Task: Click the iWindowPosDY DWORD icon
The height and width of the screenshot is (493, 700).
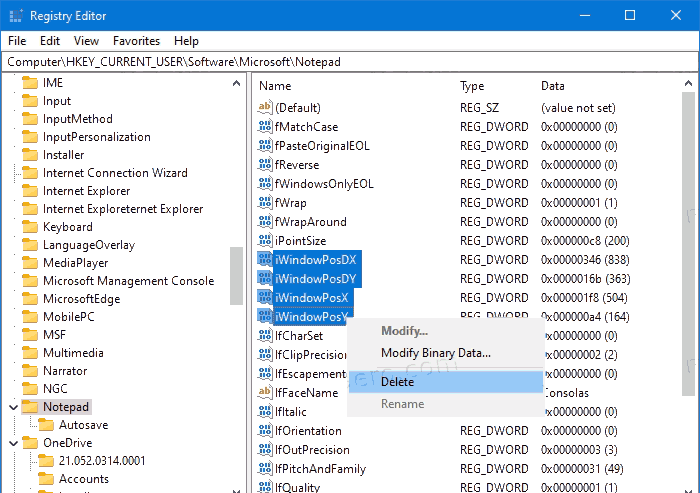Action: pyautogui.click(x=264, y=278)
